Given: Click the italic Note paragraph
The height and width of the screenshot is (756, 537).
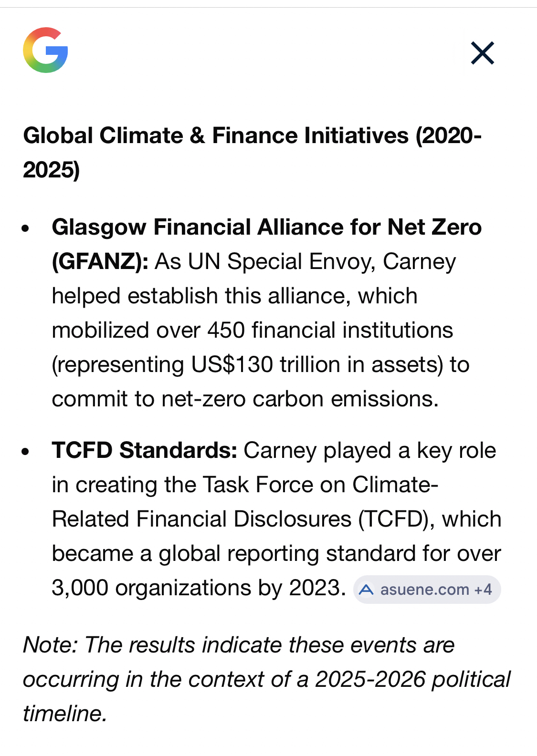Looking at the screenshot, I should pos(266,679).
